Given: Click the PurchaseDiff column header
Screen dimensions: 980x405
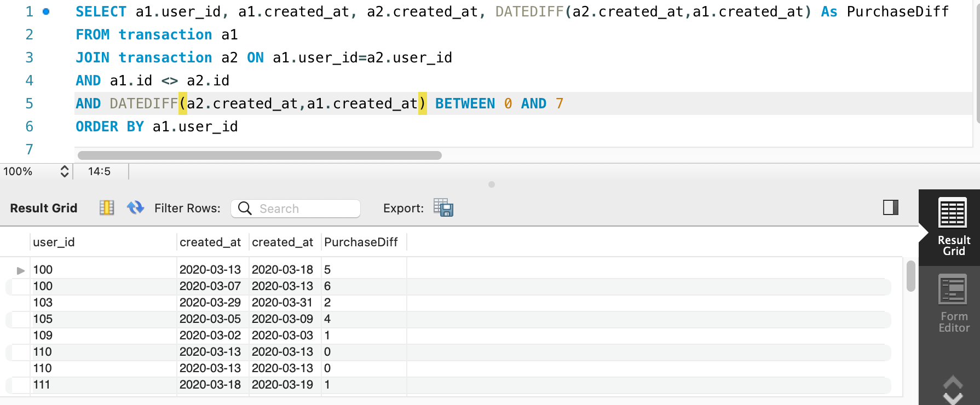Looking at the screenshot, I should click(361, 242).
